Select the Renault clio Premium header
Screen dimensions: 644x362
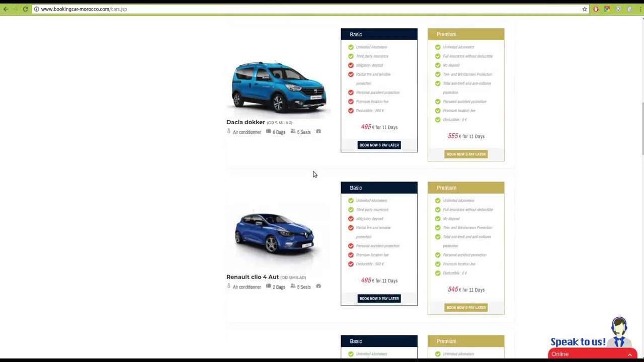pyautogui.click(x=466, y=188)
